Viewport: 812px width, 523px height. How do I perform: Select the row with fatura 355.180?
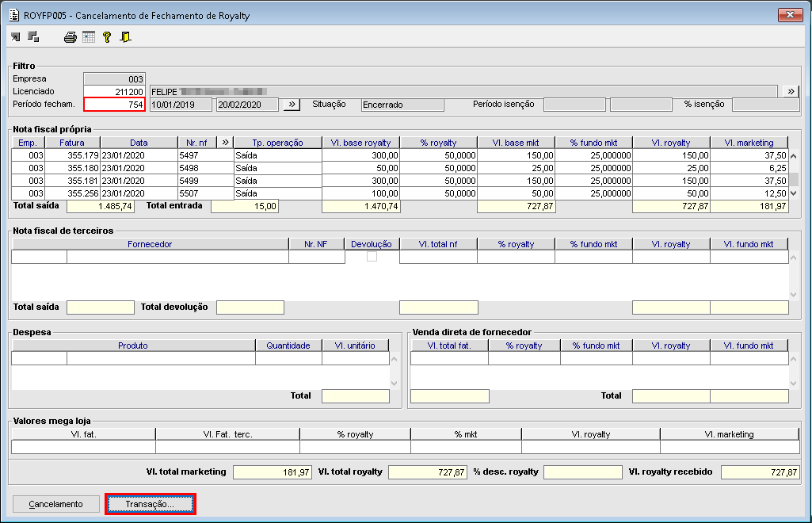(72, 169)
